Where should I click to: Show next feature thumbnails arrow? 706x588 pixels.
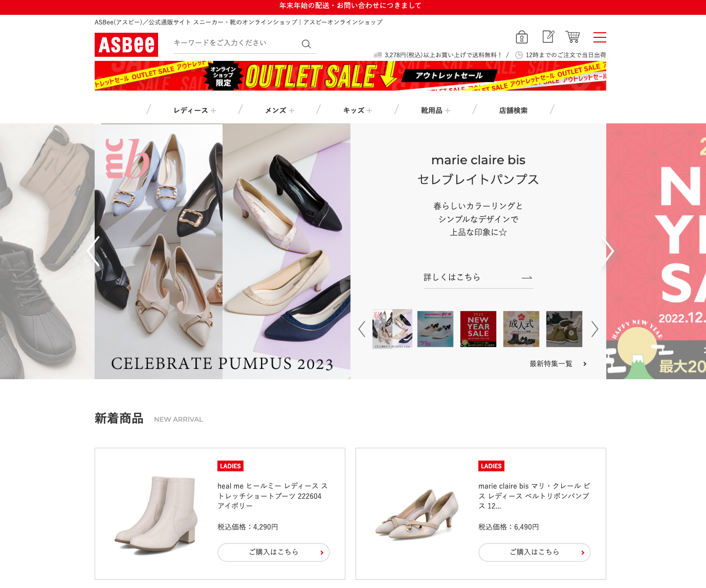(x=594, y=329)
